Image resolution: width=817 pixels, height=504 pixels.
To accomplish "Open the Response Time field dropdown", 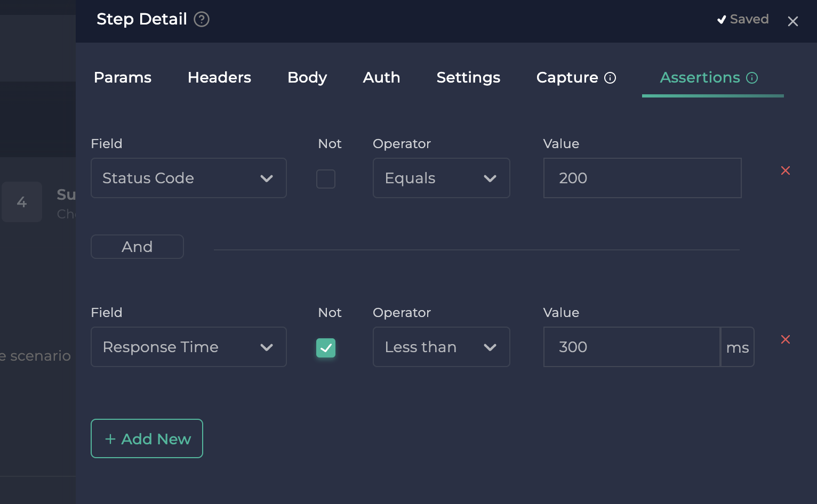I will point(188,347).
